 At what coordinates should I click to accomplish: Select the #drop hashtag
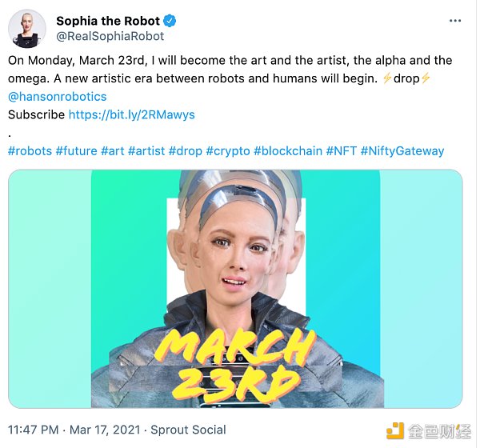(x=185, y=150)
